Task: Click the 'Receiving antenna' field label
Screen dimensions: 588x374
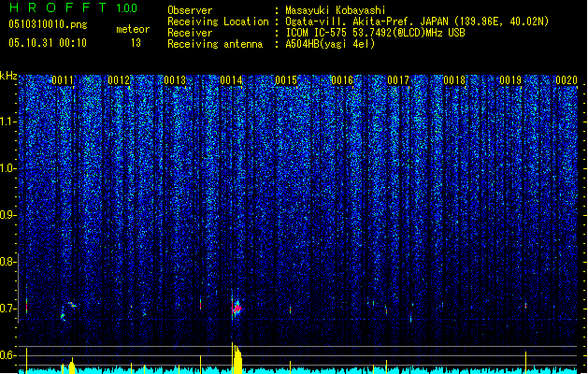Action: click(x=215, y=44)
